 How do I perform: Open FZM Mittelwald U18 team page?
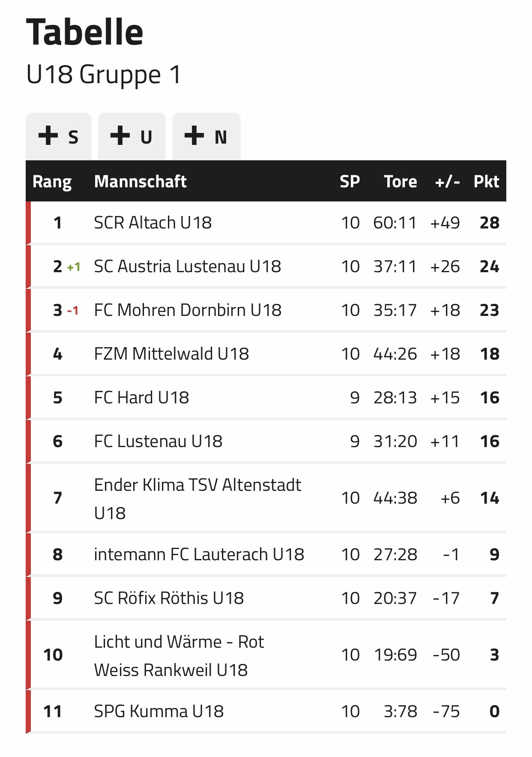171,354
